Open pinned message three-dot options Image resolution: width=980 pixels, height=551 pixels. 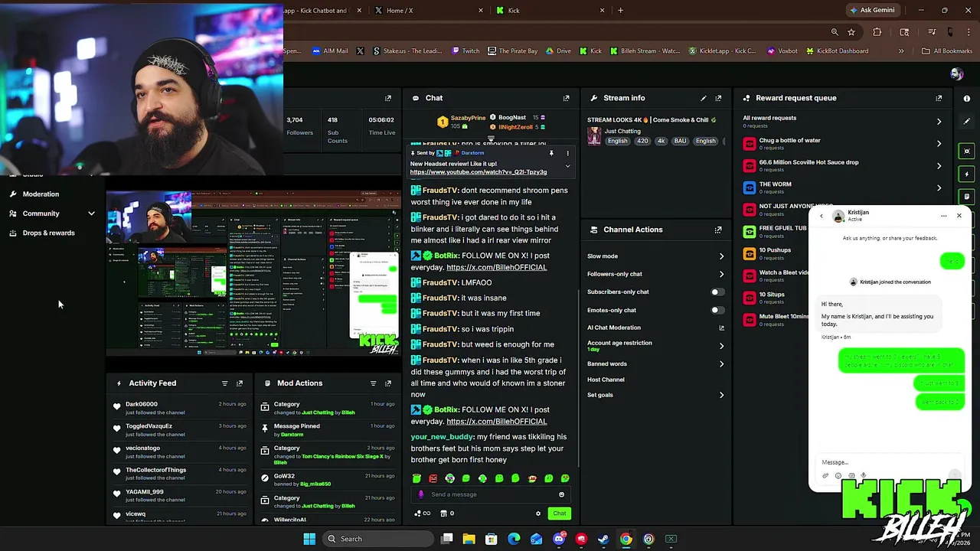pos(567,153)
